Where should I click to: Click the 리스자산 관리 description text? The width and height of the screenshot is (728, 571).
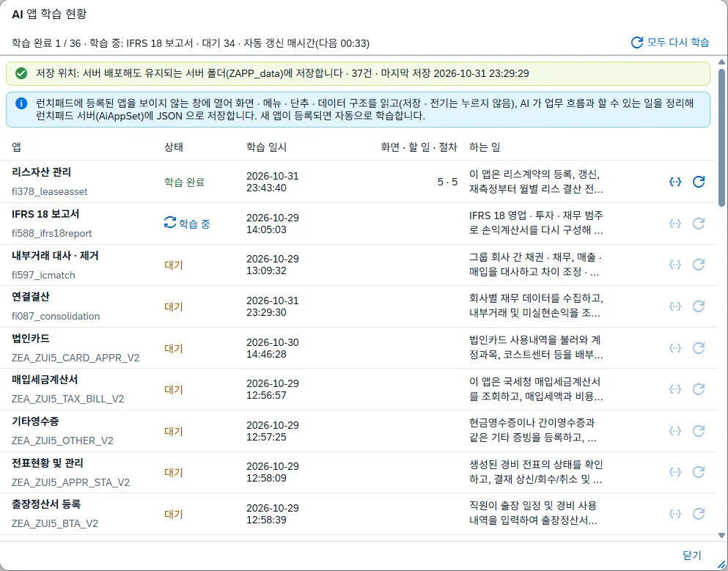[x=536, y=182]
